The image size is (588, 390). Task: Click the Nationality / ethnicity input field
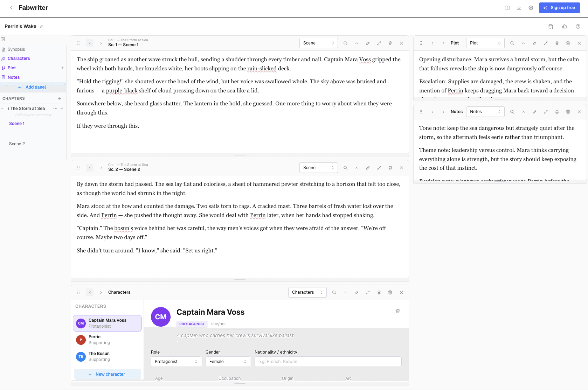coord(327,361)
